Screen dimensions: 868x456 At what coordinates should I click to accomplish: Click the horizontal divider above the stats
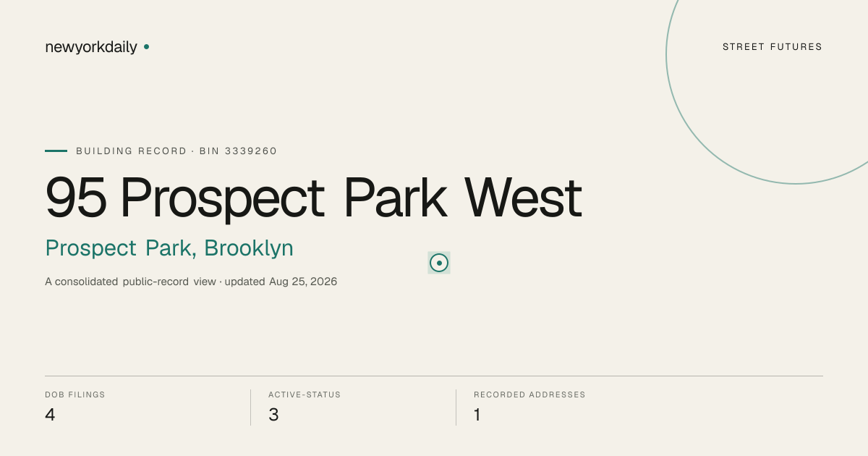tap(434, 376)
